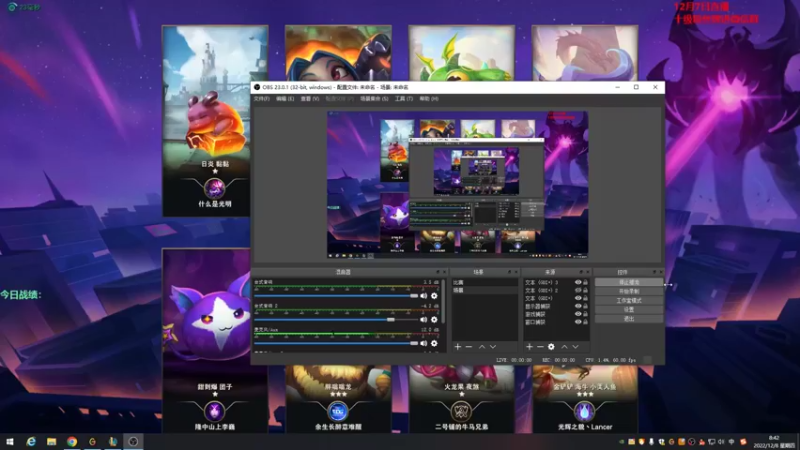Open settings gear for 台式音响 channel

pos(434,295)
